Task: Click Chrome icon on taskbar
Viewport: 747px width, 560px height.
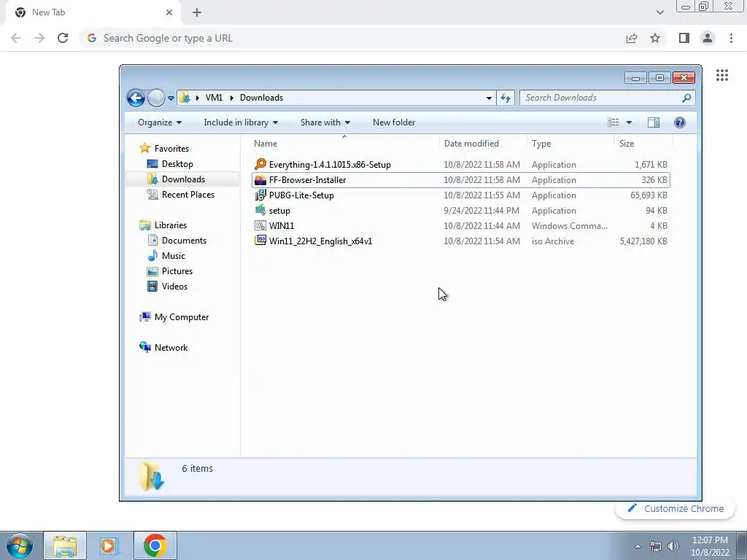Action: pos(155,545)
